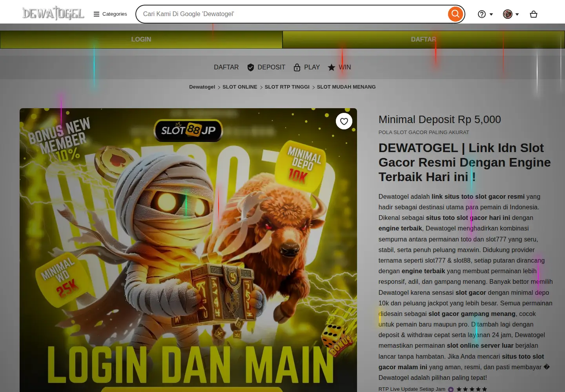Image resolution: width=565 pixels, height=392 pixels.
Task: Open the shopping basket icon
Action: coord(533,14)
